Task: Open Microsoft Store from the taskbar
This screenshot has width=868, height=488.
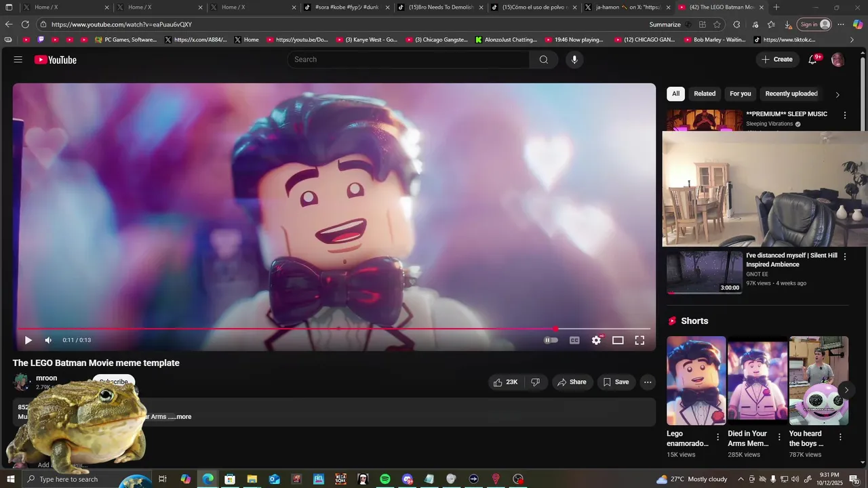Action: [230, 479]
